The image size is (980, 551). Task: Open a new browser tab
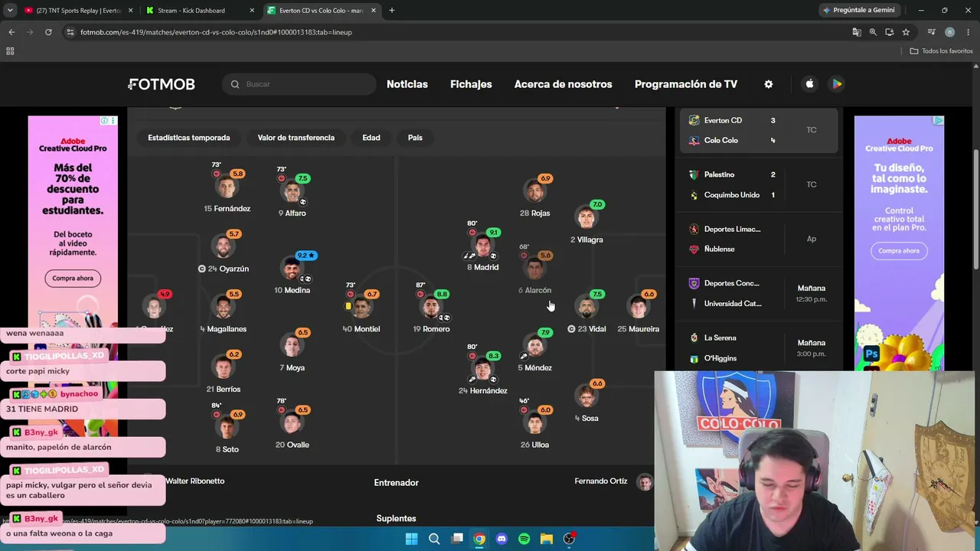[x=392, y=11]
